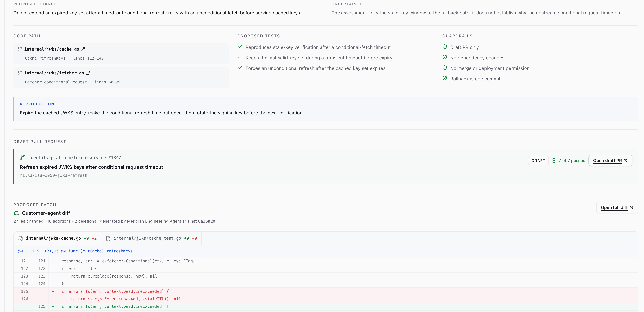Click test 'Forces an unconditional refresh' text
Screen dimensions: 644x312
pyautogui.click(x=315, y=68)
